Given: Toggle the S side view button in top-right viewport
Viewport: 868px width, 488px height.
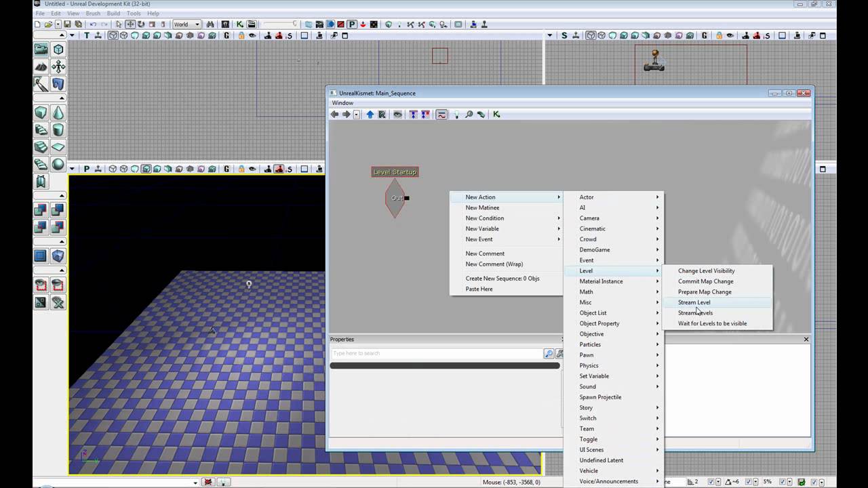Looking at the screenshot, I should pyautogui.click(x=564, y=35).
